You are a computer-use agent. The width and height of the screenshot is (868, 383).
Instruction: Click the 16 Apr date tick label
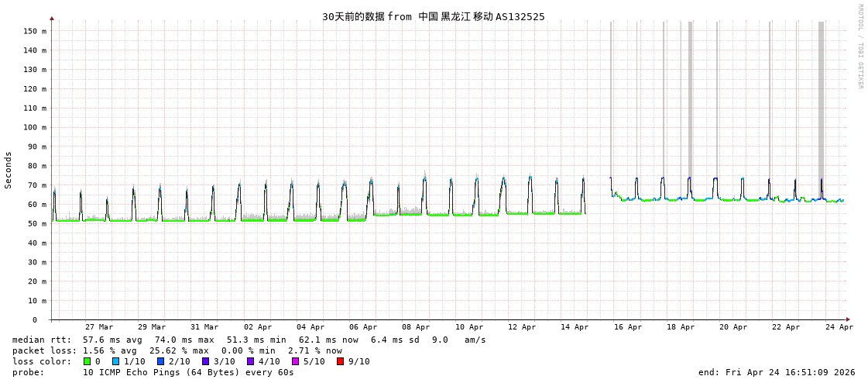point(628,327)
